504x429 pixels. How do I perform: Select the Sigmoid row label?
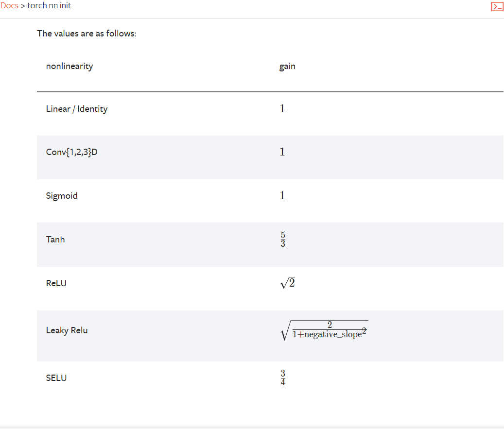click(x=62, y=196)
